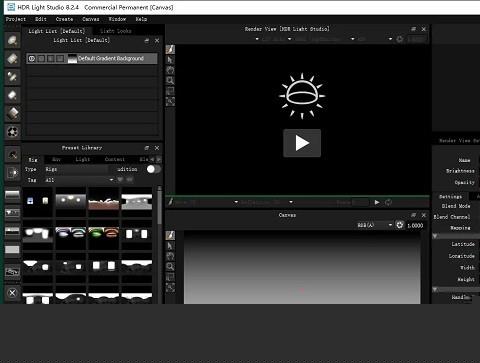Select the region frame tool in Canvas panel

(170, 277)
